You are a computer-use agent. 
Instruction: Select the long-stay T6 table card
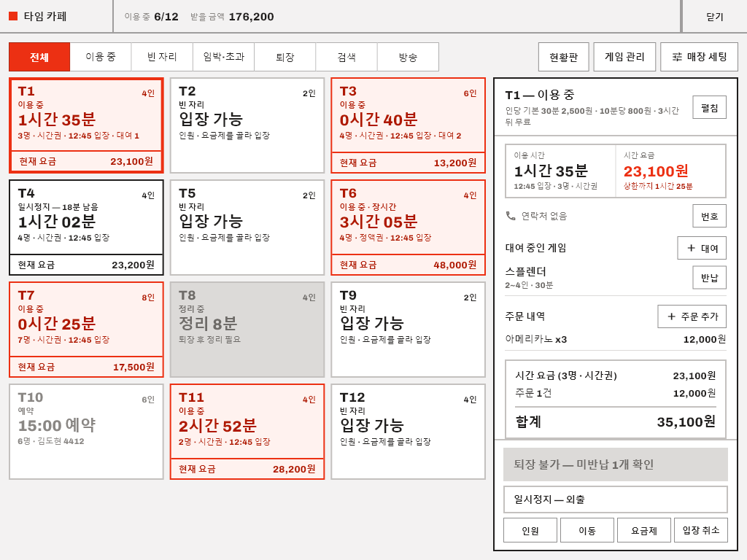(409, 227)
